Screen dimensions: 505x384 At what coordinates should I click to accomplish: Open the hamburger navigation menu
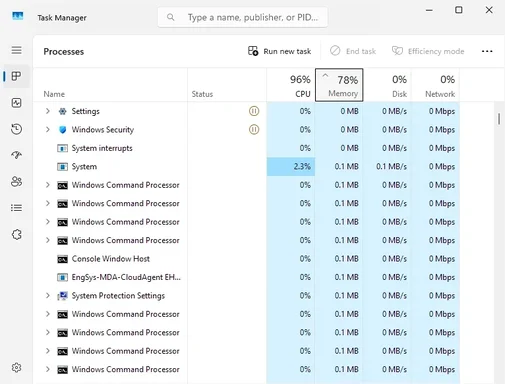point(16,50)
